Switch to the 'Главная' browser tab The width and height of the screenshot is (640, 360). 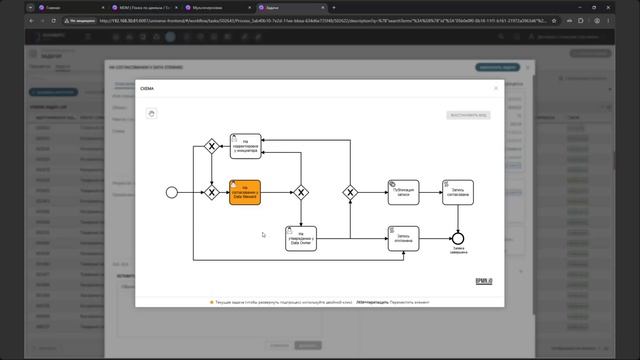click(x=71, y=7)
